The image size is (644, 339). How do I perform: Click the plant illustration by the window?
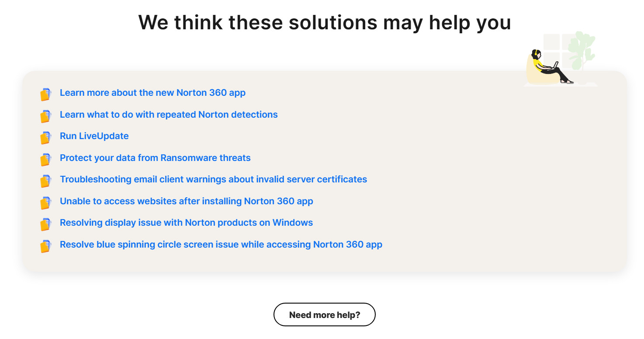pyautogui.click(x=582, y=50)
